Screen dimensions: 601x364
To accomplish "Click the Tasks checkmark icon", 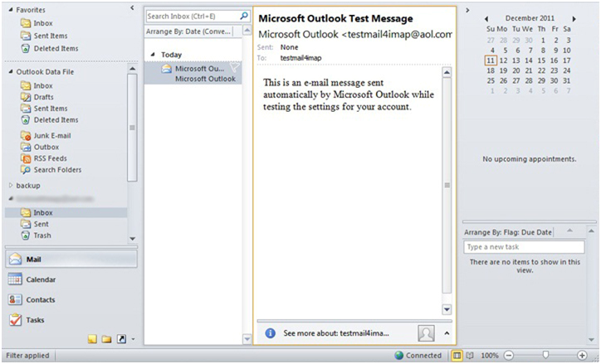I will [x=15, y=320].
